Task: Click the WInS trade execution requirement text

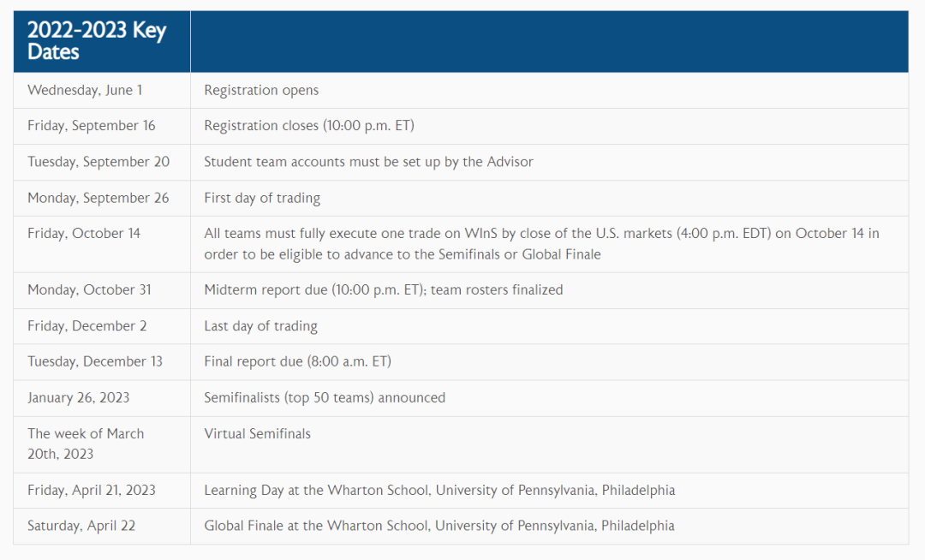Action: coord(541,244)
